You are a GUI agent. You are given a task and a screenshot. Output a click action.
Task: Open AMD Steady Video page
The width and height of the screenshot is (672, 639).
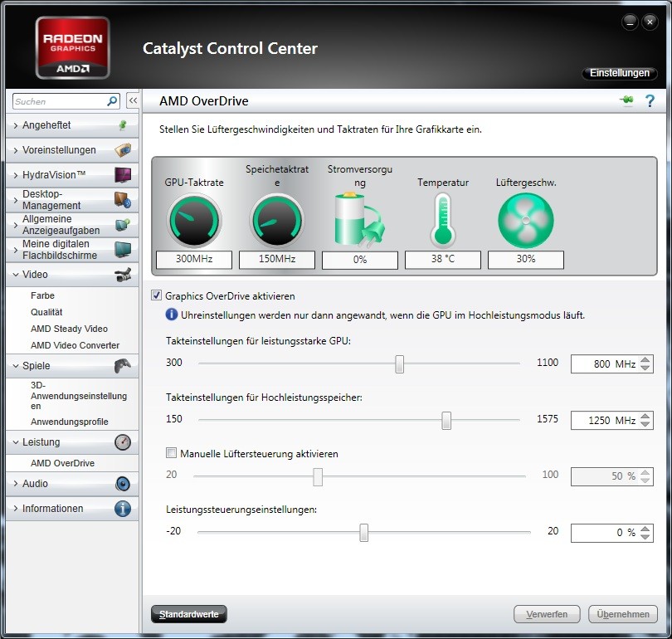point(69,329)
